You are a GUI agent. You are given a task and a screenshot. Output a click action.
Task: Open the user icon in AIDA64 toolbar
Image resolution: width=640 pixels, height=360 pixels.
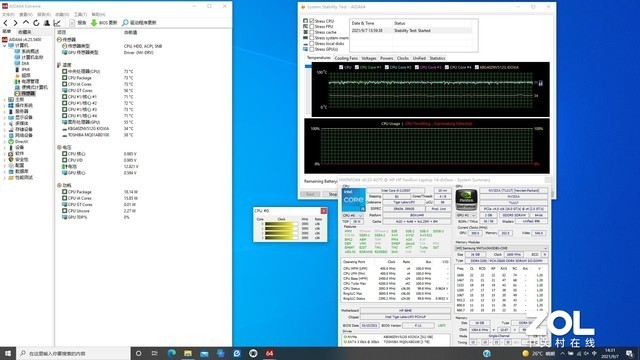click(47, 23)
